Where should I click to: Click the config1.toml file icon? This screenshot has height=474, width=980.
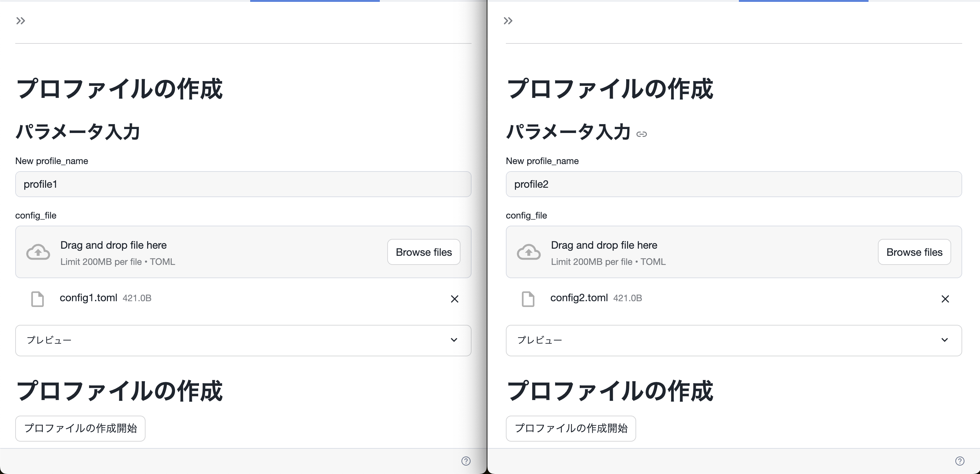pos(37,299)
